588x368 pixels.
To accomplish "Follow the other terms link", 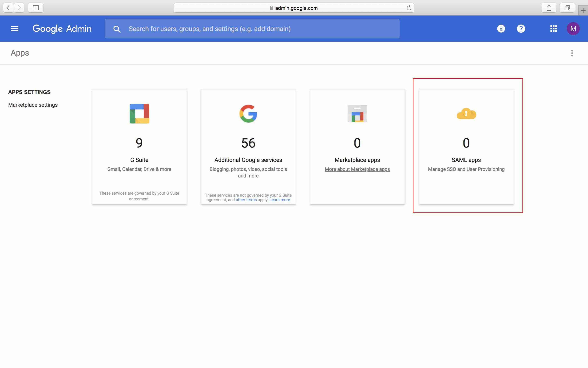I will tap(246, 200).
